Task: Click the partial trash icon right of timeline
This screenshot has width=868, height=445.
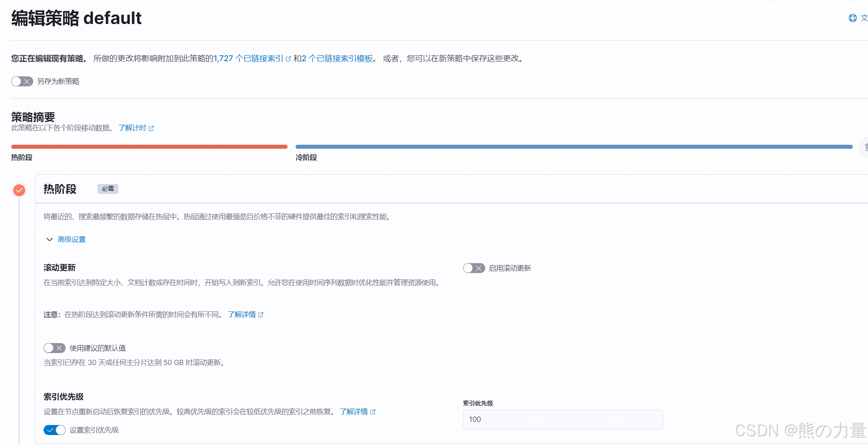Action: [x=865, y=148]
